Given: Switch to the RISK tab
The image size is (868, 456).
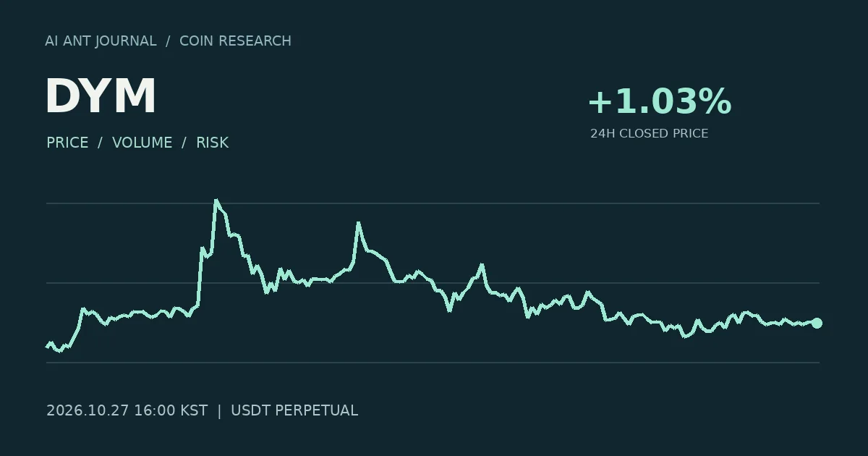Looking at the screenshot, I should (x=213, y=143).
